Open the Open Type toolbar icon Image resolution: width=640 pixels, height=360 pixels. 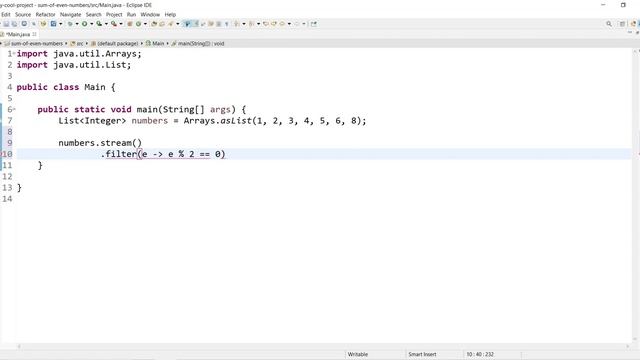click(x=154, y=24)
